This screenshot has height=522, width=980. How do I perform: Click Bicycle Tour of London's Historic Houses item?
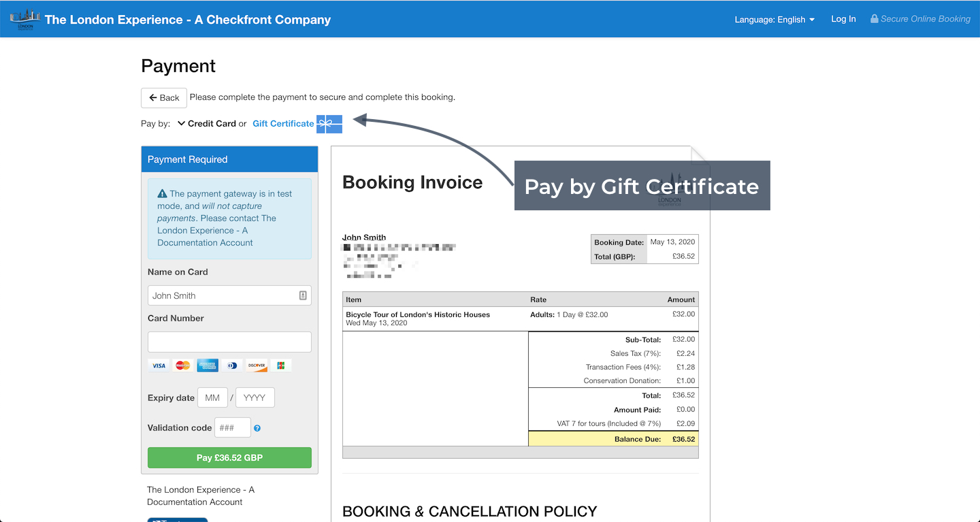tap(418, 314)
